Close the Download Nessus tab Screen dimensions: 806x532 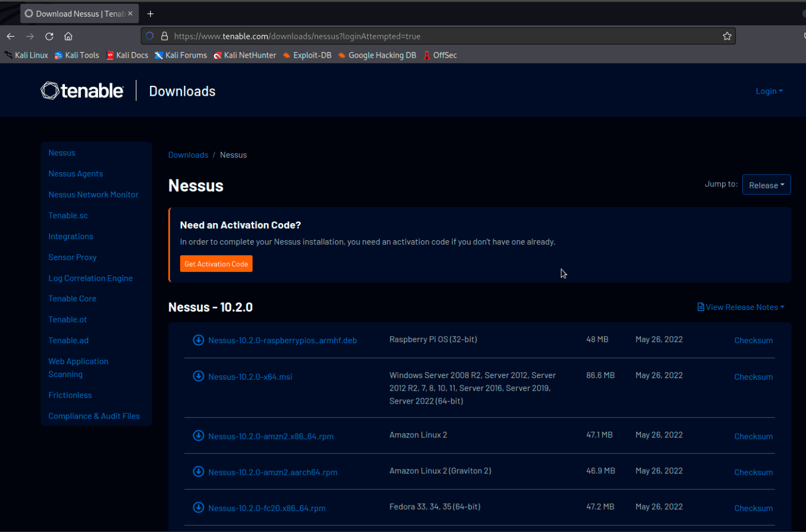tap(130, 13)
